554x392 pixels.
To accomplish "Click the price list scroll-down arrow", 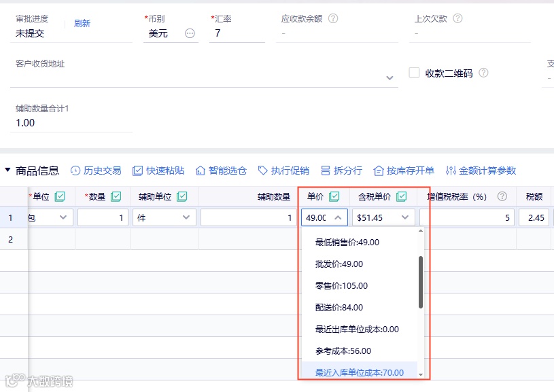I will [x=421, y=374].
